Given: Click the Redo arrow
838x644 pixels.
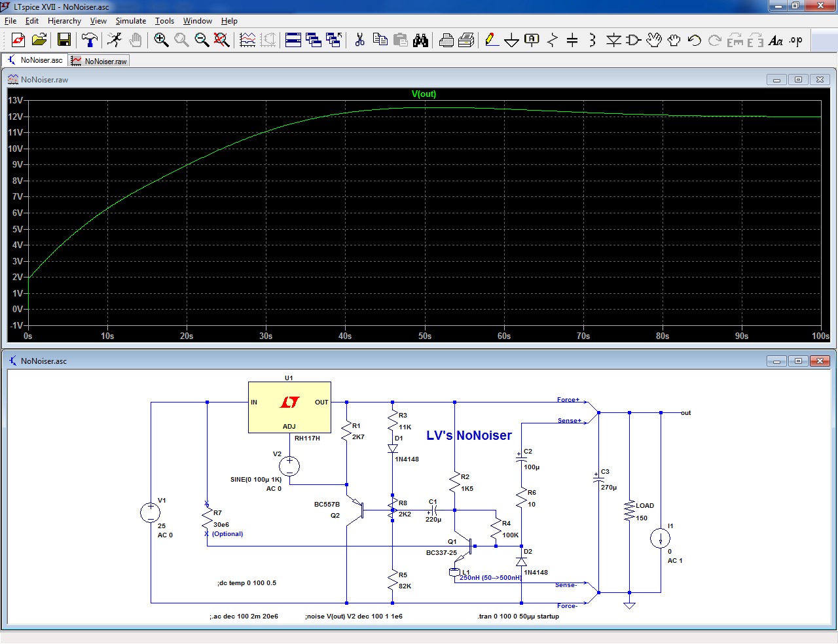Looking at the screenshot, I should (715, 40).
